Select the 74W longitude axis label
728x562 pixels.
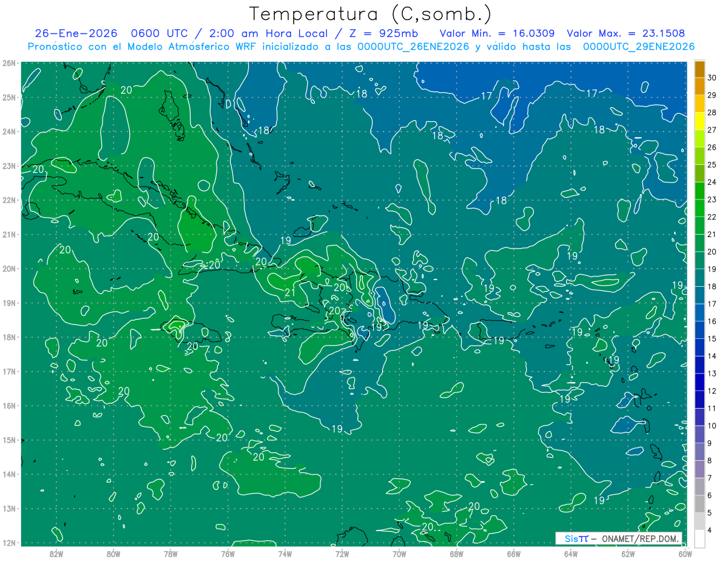pos(285,554)
